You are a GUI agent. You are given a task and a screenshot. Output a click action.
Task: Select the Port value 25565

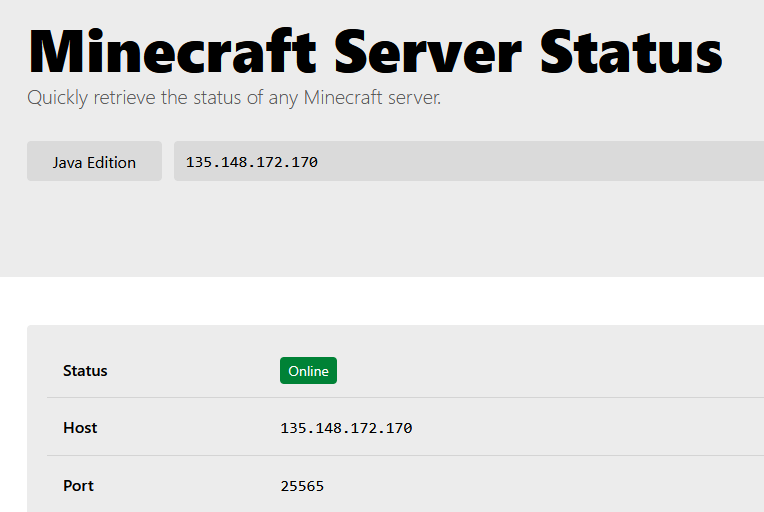click(302, 486)
